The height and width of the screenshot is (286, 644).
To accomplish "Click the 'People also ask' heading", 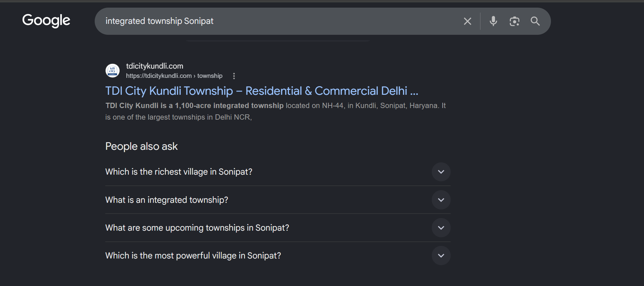I will point(141,146).
